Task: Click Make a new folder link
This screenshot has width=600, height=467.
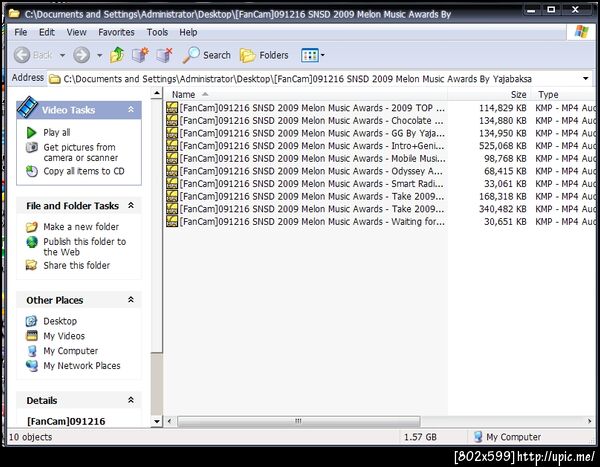Action: point(81,227)
